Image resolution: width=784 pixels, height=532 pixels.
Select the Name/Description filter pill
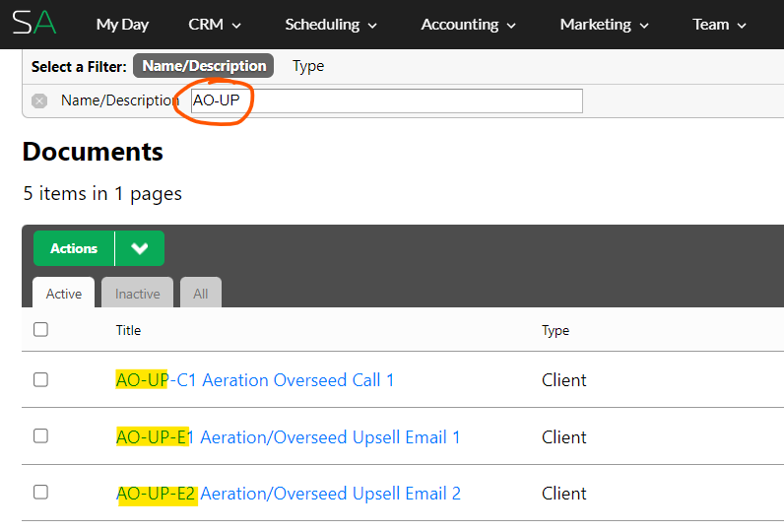(x=204, y=65)
